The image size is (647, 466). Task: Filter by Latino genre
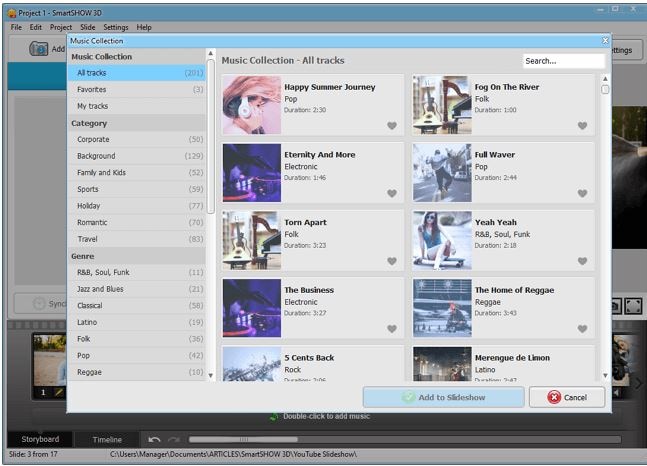(137, 322)
